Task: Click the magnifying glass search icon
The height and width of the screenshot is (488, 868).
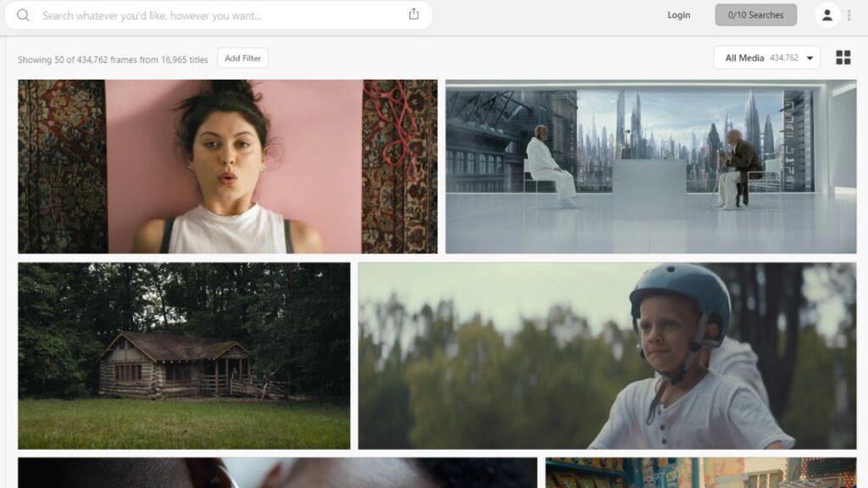Action: click(x=23, y=15)
